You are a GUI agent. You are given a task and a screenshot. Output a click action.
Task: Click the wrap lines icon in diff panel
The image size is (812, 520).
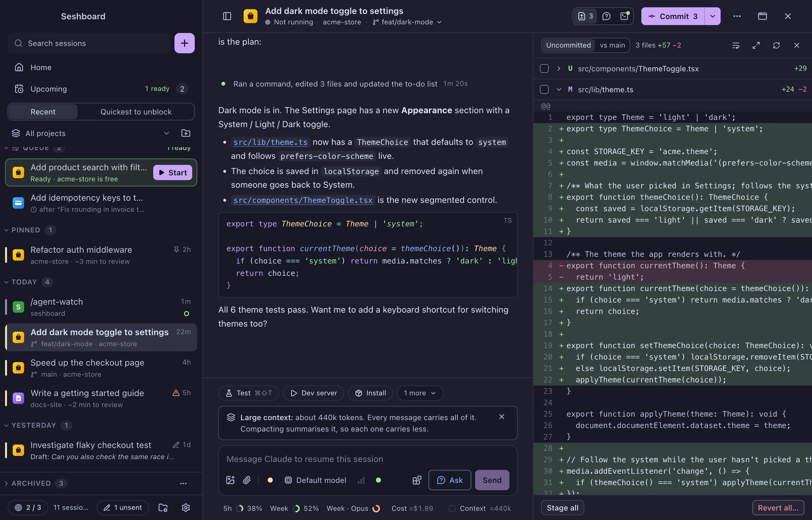(736, 45)
